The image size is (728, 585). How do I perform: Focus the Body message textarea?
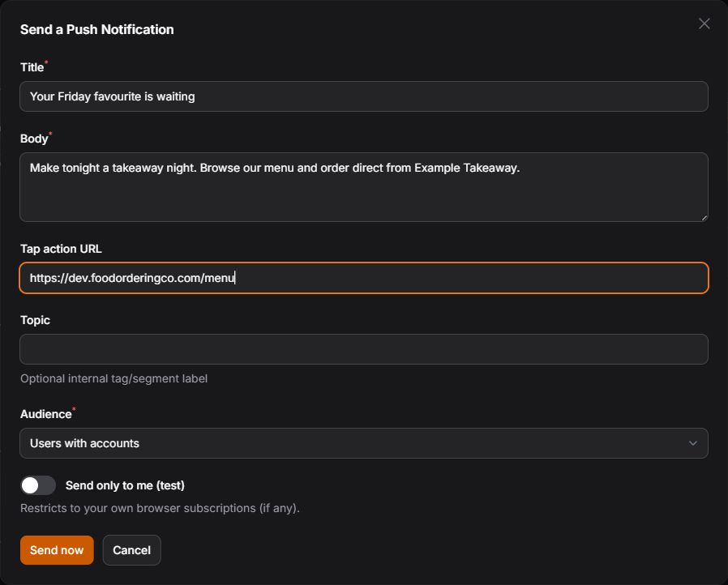(x=364, y=187)
